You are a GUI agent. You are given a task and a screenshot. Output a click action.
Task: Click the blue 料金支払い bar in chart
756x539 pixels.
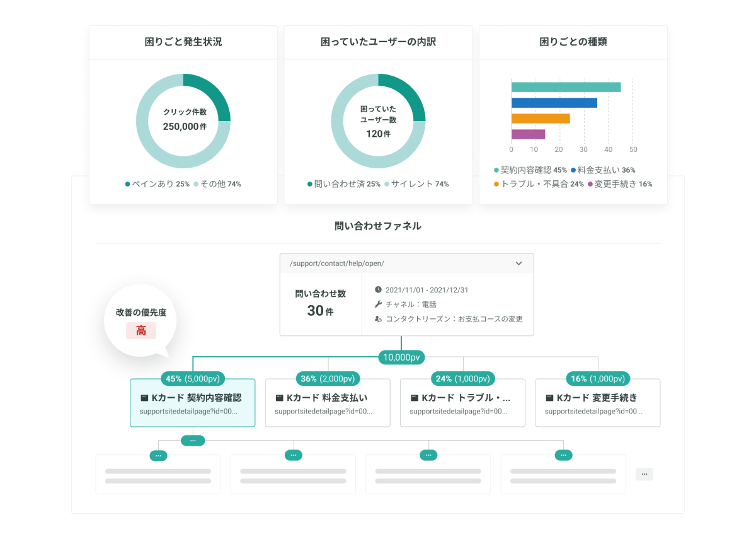point(554,103)
